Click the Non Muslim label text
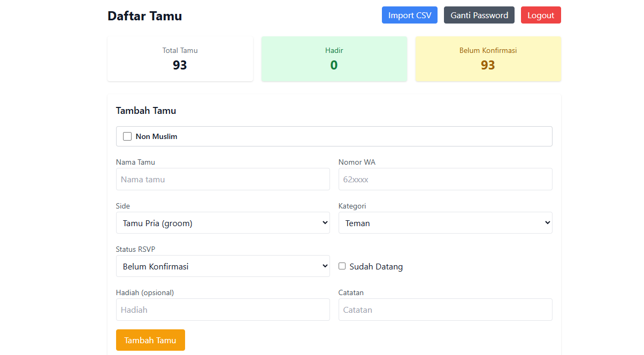 [x=156, y=136]
